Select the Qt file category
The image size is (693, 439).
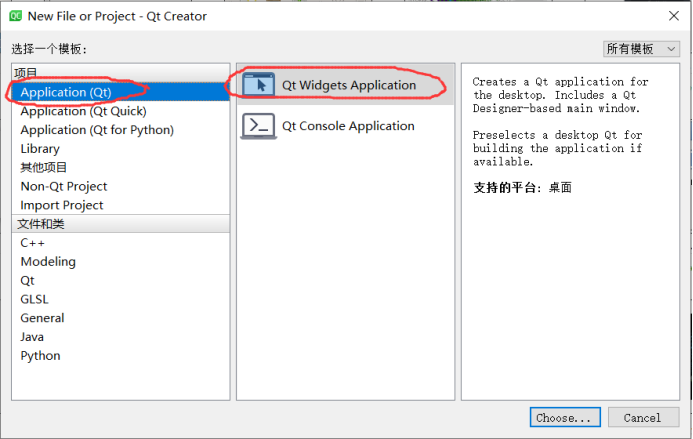[x=121, y=280]
